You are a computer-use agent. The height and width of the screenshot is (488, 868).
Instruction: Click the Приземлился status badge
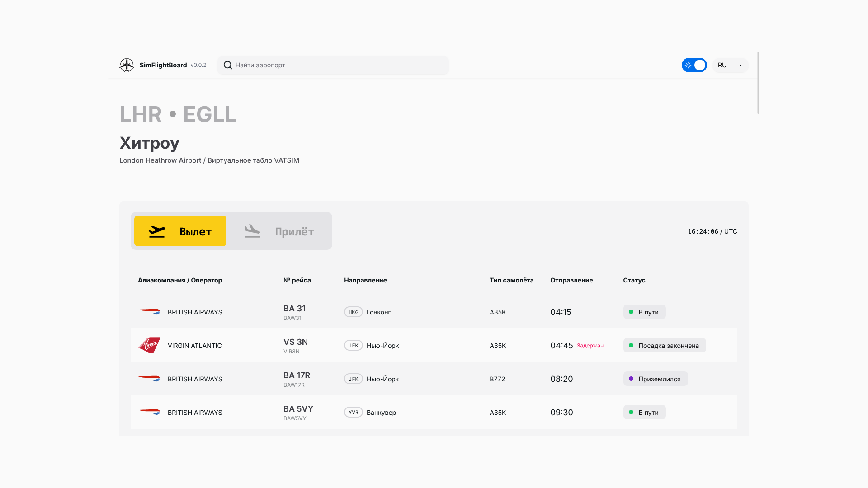click(x=655, y=379)
